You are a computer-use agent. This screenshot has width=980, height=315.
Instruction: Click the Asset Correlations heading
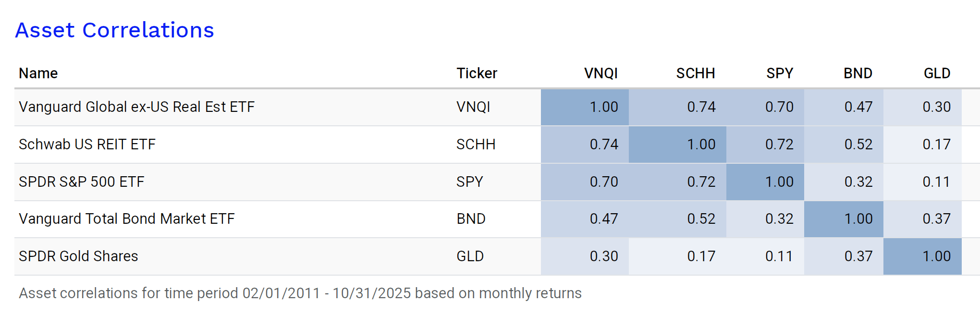(114, 30)
